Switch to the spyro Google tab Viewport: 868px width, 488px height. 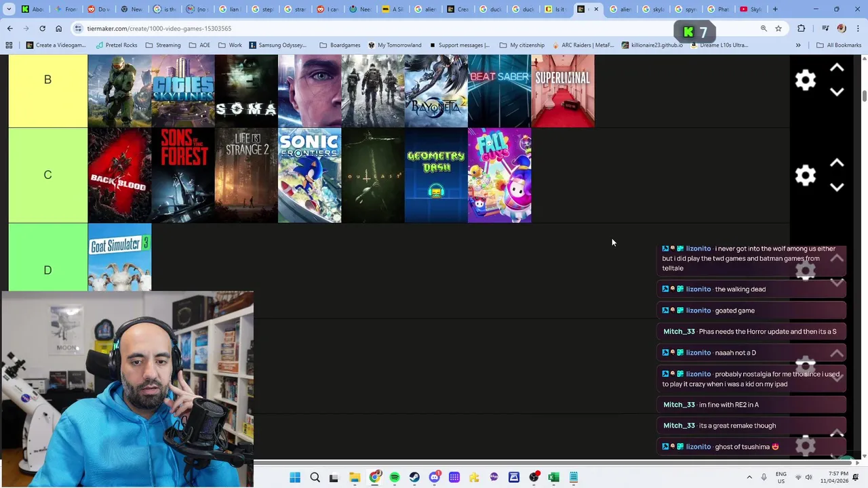687,9
